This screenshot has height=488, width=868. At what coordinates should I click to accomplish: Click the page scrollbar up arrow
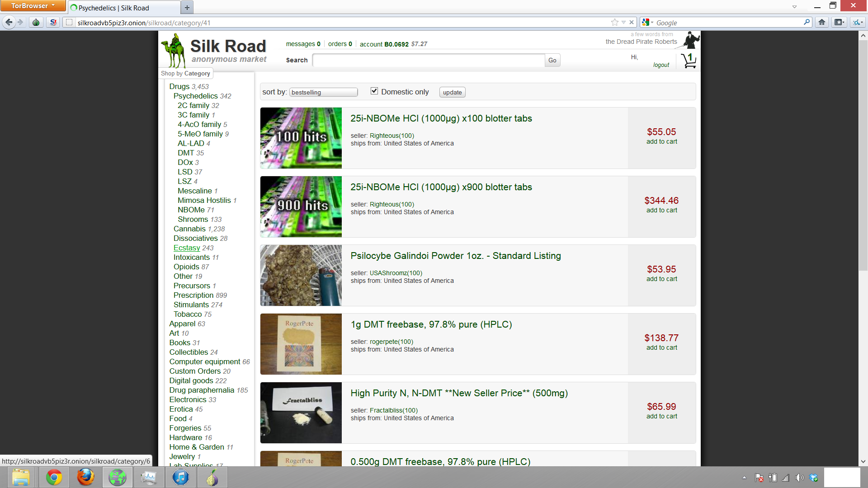tap(863, 35)
